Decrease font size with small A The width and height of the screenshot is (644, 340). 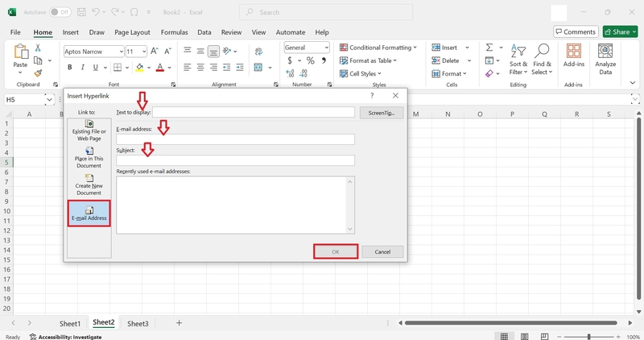pyautogui.click(x=167, y=52)
